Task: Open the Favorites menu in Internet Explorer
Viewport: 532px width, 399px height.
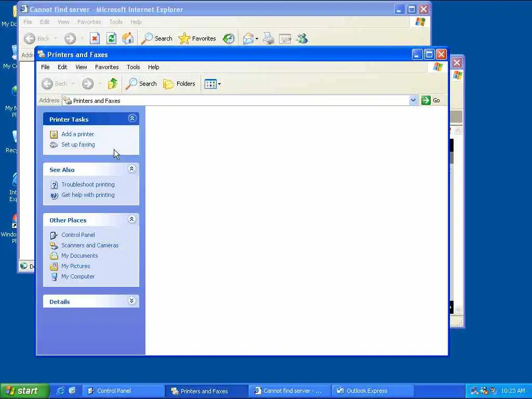Action: [x=89, y=22]
